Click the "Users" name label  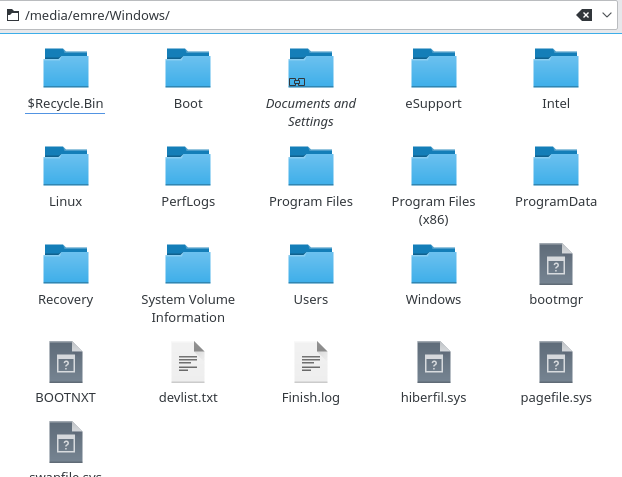pos(311,300)
